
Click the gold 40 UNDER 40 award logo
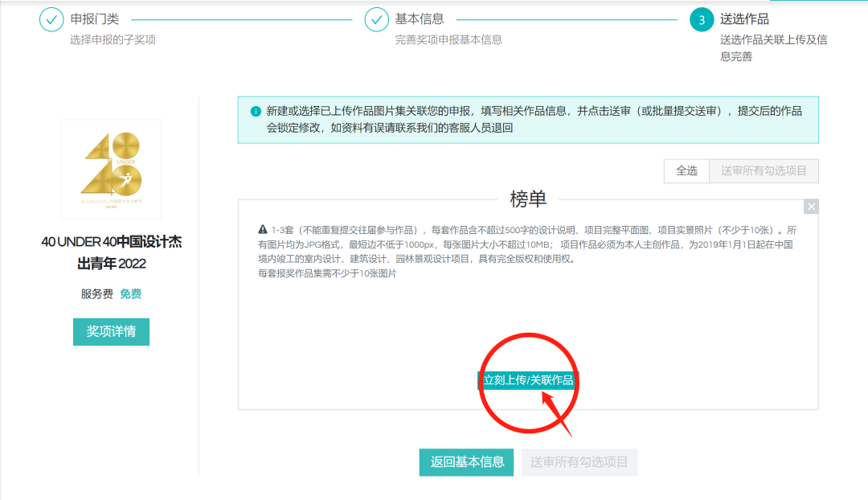pyautogui.click(x=110, y=167)
